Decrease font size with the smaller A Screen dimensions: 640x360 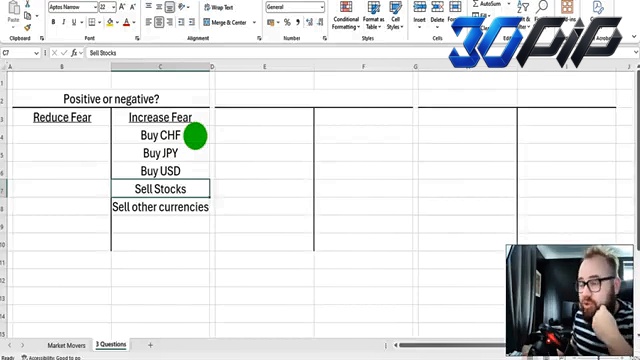coord(133,7)
